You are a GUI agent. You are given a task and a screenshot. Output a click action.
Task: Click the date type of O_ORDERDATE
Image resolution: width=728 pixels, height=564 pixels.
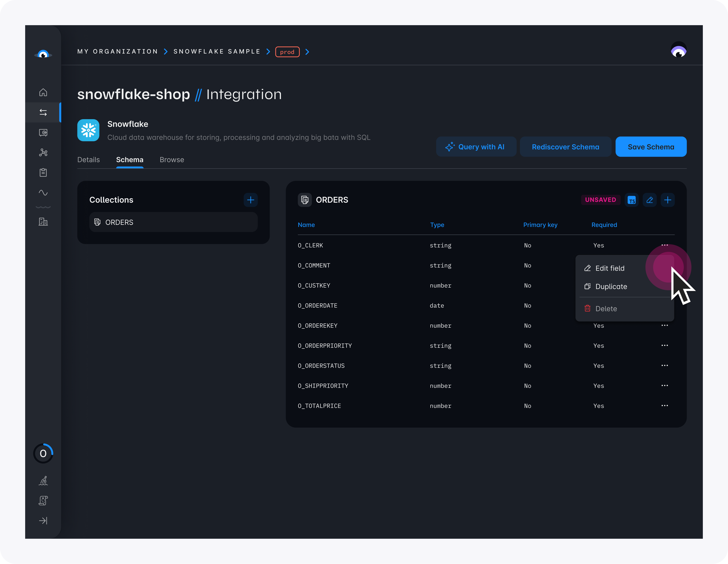pyautogui.click(x=437, y=306)
